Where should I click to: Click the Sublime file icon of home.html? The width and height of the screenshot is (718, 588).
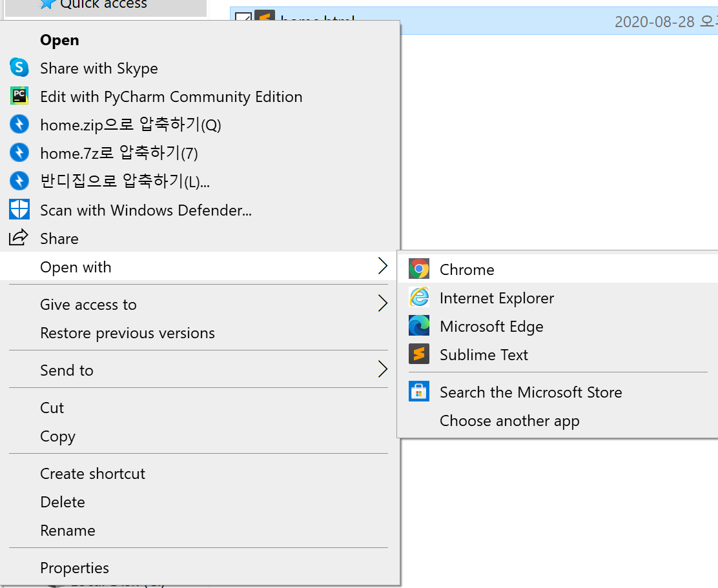[265, 16]
